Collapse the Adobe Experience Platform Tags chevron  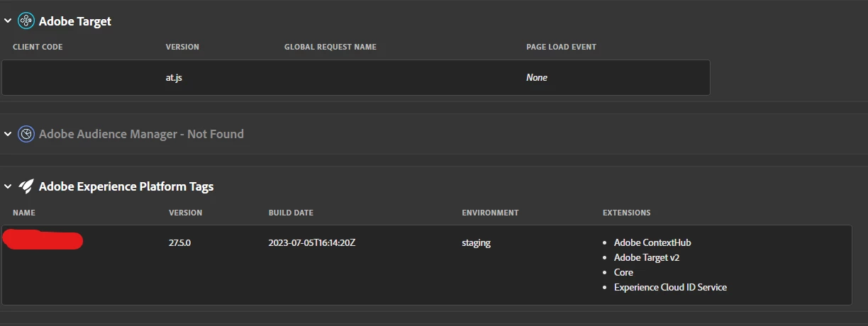coord(8,186)
